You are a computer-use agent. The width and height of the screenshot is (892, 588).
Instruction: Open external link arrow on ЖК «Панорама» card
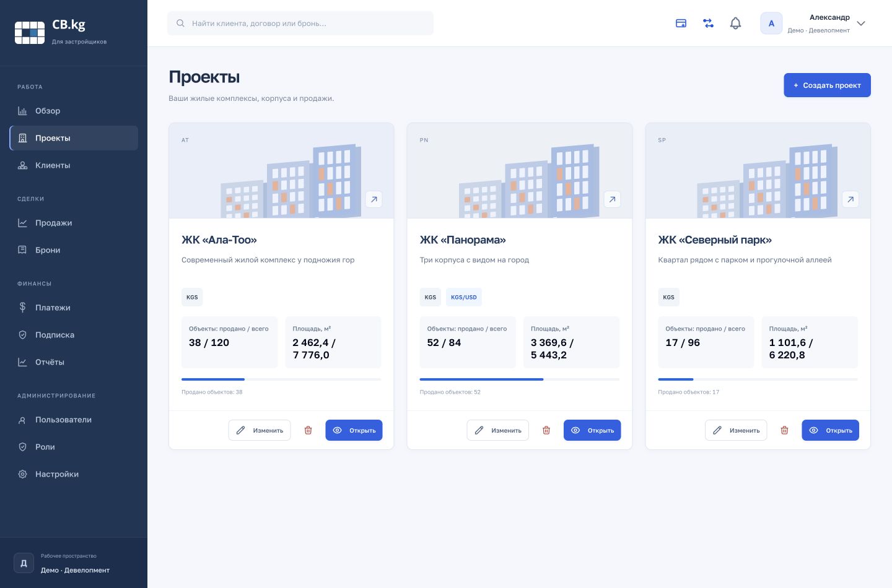612,199
